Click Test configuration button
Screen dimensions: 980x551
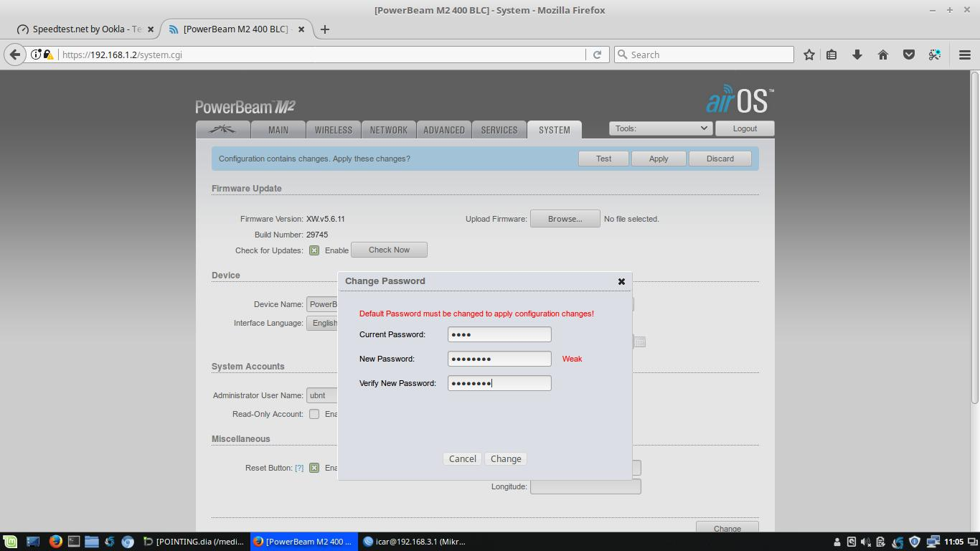click(603, 159)
